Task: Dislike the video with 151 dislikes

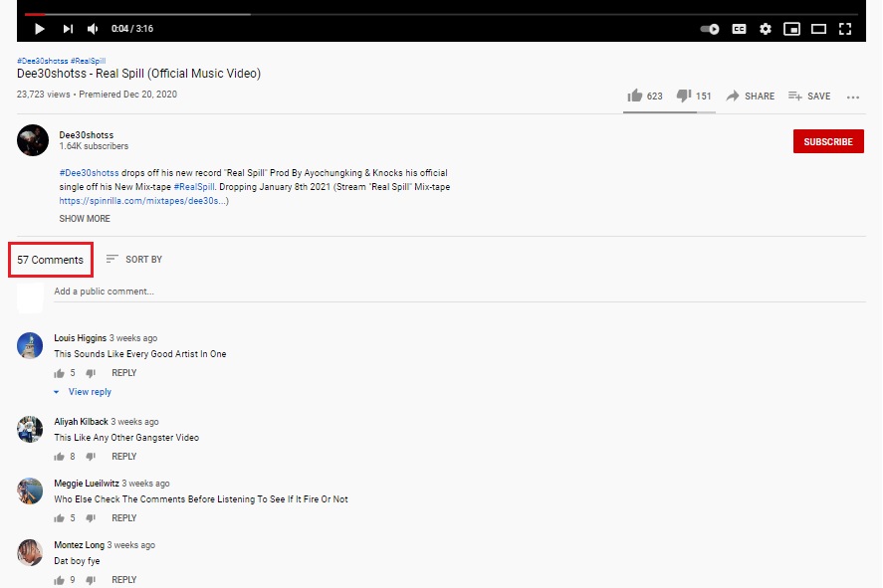Action: point(684,96)
